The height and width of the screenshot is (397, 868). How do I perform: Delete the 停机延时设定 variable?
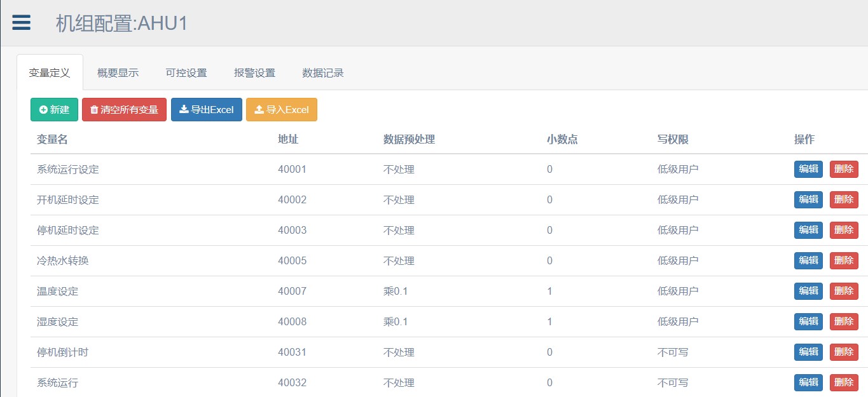pyautogui.click(x=844, y=230)
